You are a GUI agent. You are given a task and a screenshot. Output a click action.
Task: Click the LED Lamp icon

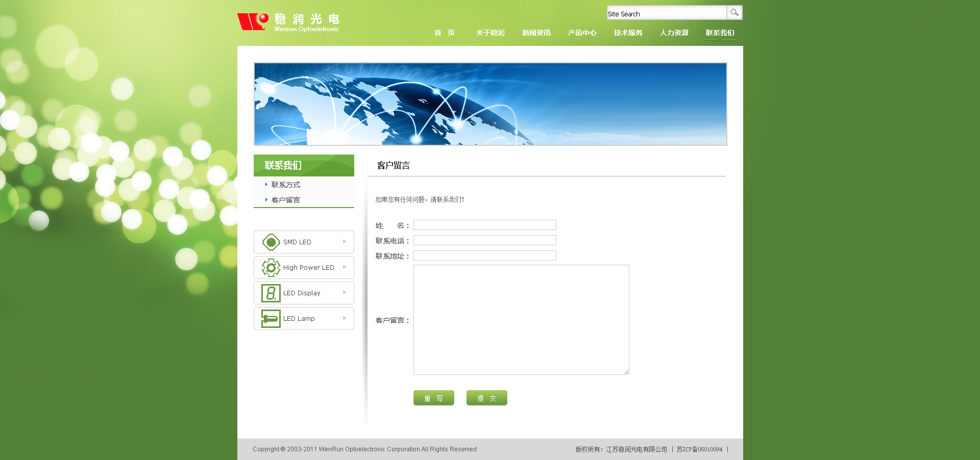pos(271,319)
